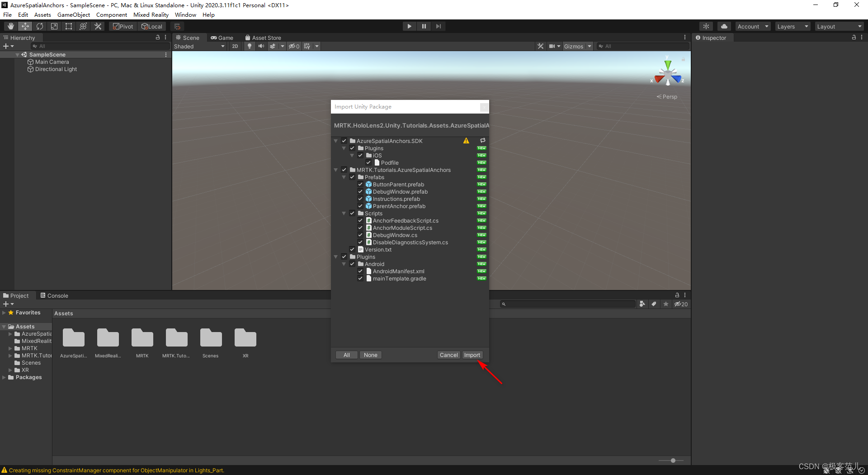Click Cancel in Import Unity Package dialog
The width and height of the screenshot is (868, 475).
coord(449,355)
